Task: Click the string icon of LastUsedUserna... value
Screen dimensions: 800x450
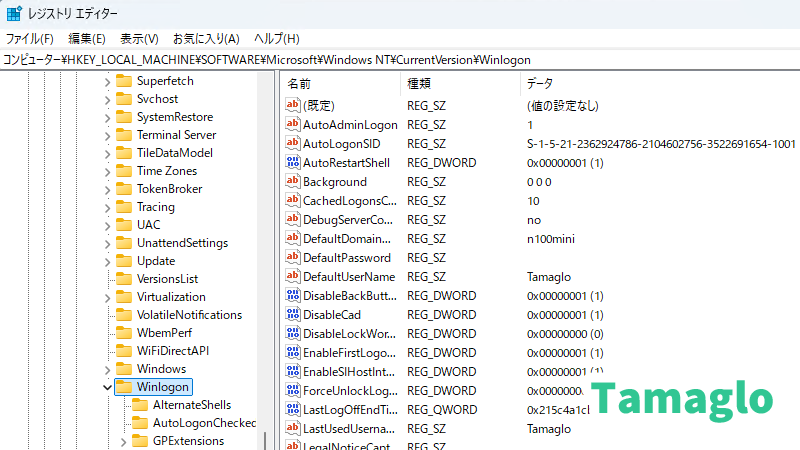Action: click(x=292, y=428)
